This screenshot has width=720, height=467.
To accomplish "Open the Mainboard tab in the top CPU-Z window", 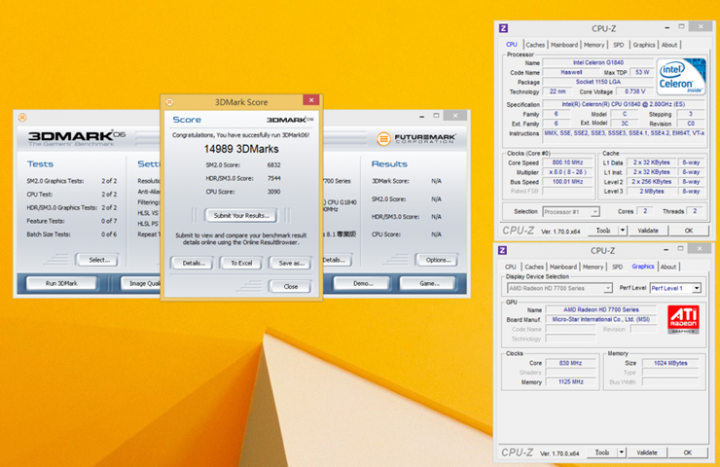I will tap(564, 45).
